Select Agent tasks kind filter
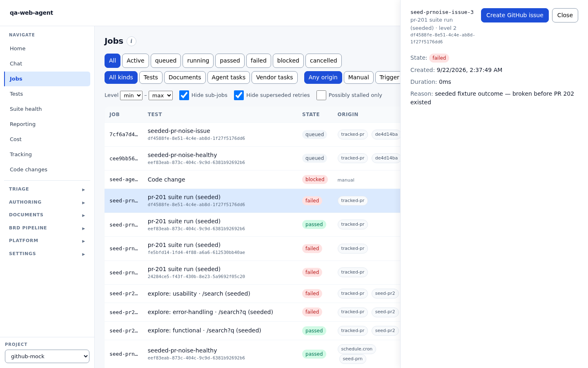Screen dimensions: 588x368 229,77
